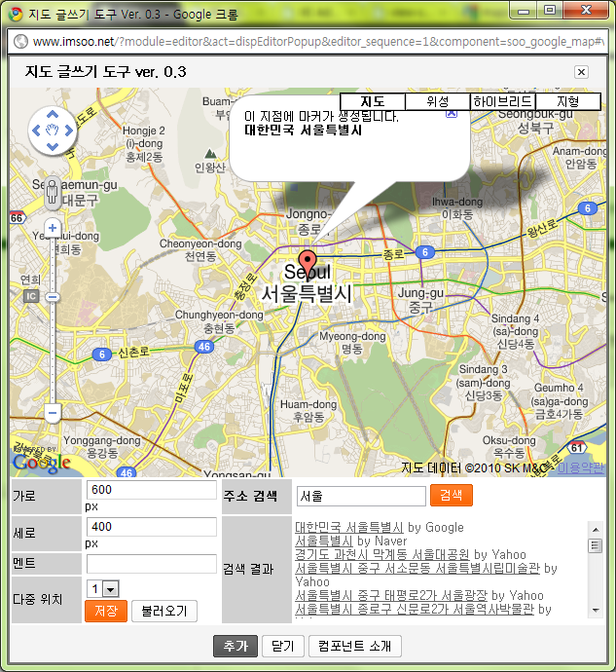
Task: Switch to 하이브리드 hybrid view
Action: [503, 101]
